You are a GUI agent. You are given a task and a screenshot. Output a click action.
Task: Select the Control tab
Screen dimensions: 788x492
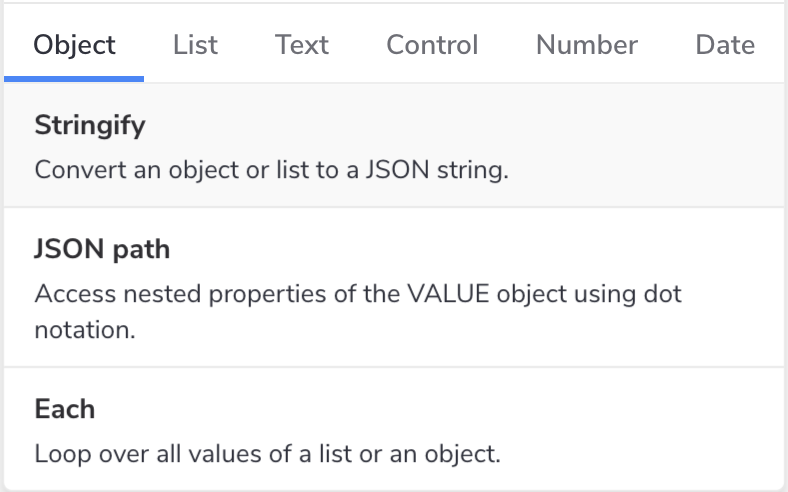(432, 45)
